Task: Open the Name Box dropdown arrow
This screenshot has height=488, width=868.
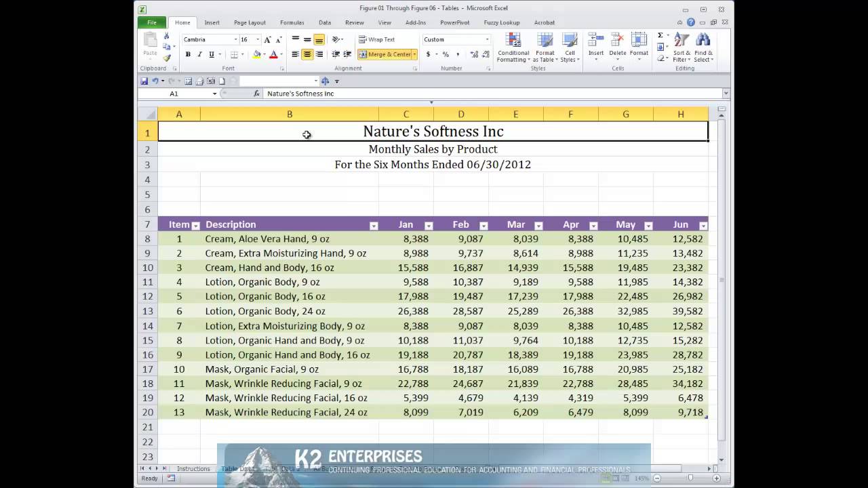Action: [215, 94]
